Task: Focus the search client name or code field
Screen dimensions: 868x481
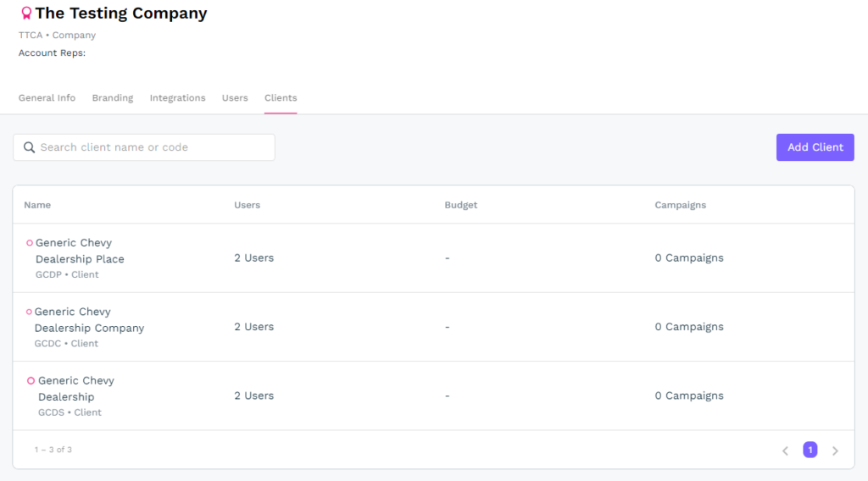Action: point(153,147)
